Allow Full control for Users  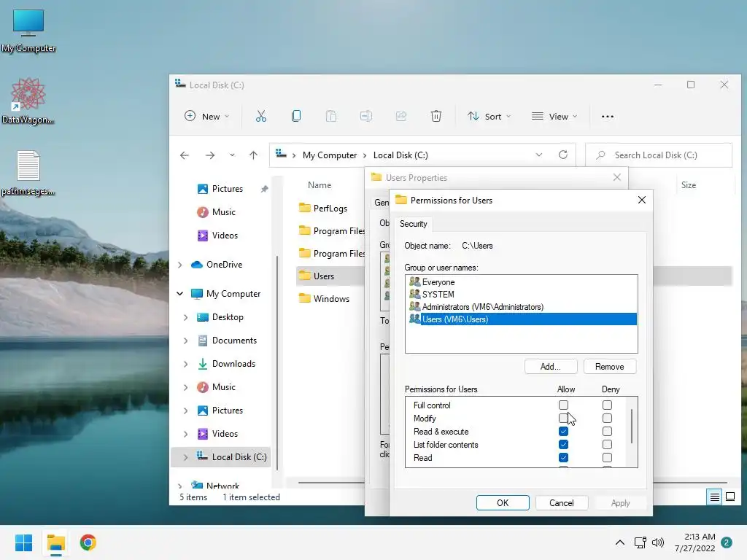coord(563,405)
